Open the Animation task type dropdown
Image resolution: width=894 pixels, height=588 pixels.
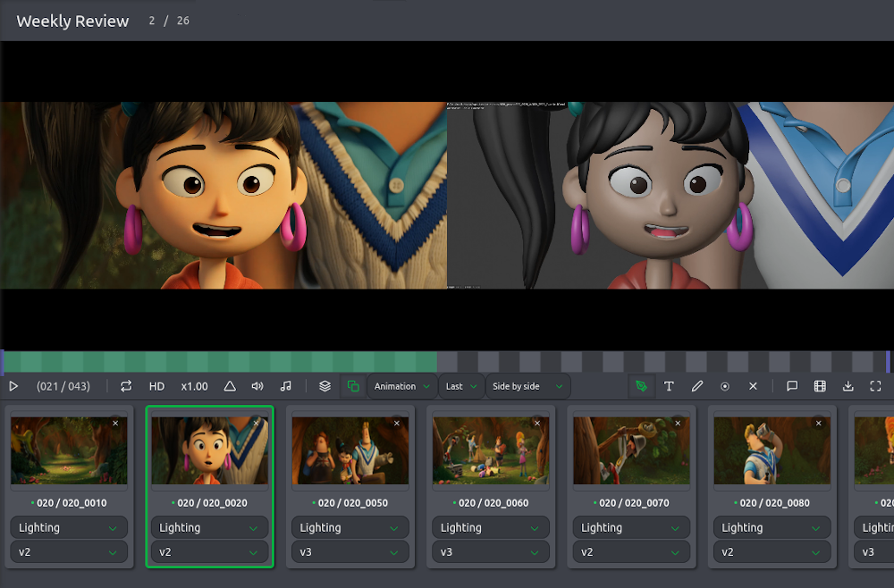[401, 386]
